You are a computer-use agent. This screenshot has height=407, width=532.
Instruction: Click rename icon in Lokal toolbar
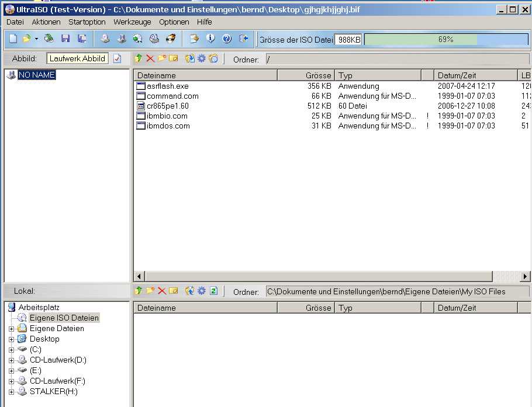coord(174,291)
